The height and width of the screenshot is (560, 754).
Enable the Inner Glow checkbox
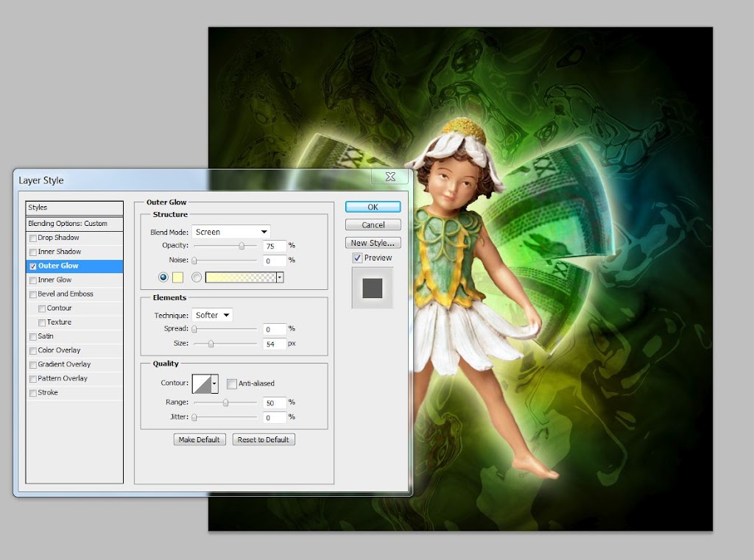pyautogui.click(x=33, y=280)
